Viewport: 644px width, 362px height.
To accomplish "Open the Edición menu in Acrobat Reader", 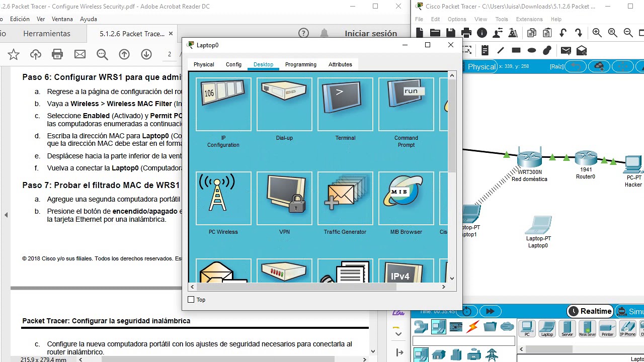I will 20,19.
